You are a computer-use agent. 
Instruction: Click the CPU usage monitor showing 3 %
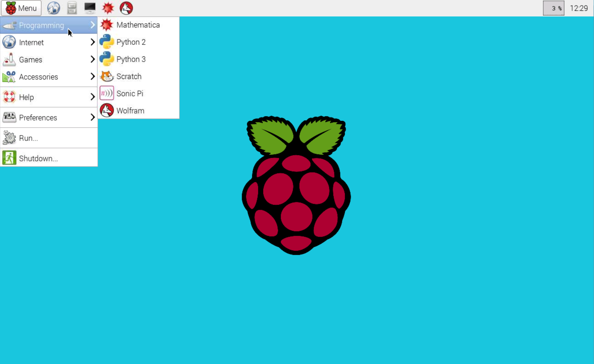[x=554, y=8]
